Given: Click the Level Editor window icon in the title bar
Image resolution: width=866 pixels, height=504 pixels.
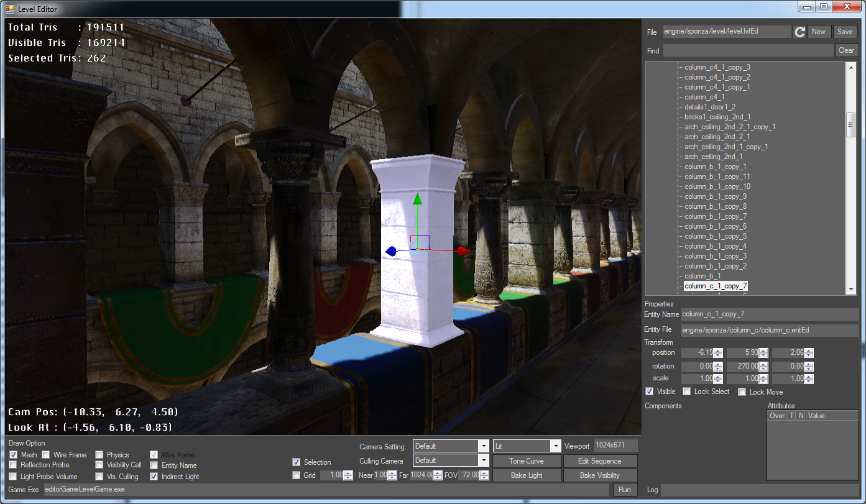Looking at the screenshot, I should (x=10, y=9).
